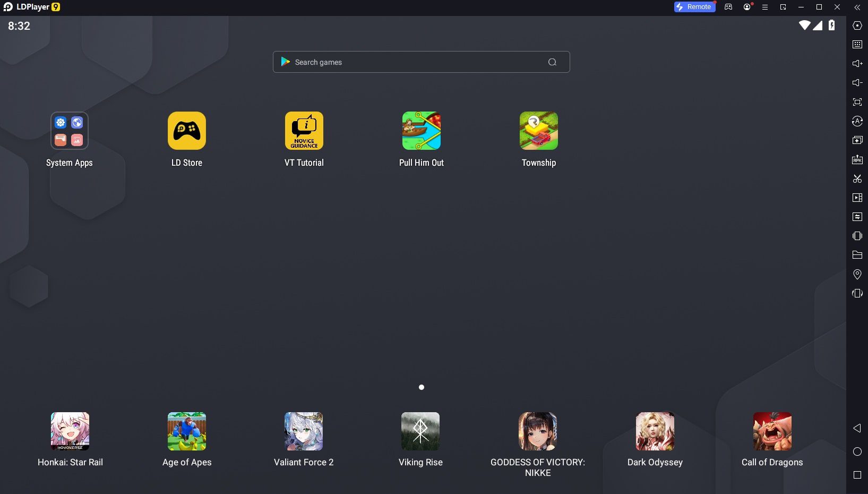Tap the Android Home circle button

click(x=857, y=452)
